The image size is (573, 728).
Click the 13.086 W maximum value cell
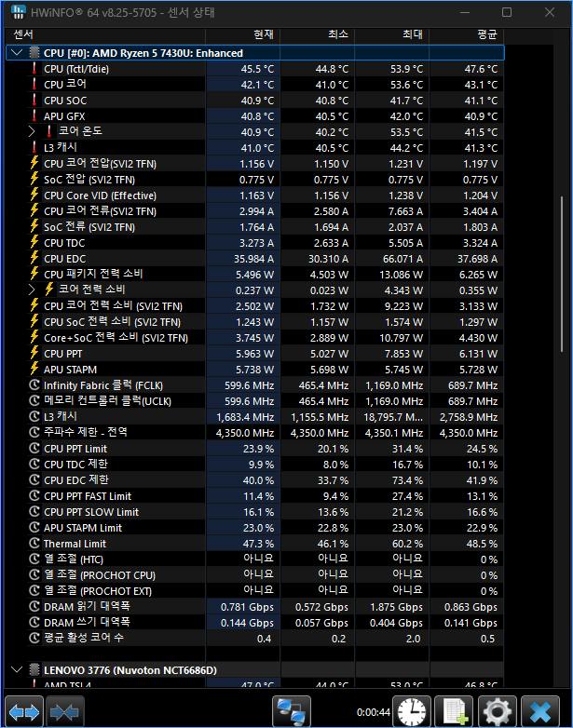tap(391, 274)
